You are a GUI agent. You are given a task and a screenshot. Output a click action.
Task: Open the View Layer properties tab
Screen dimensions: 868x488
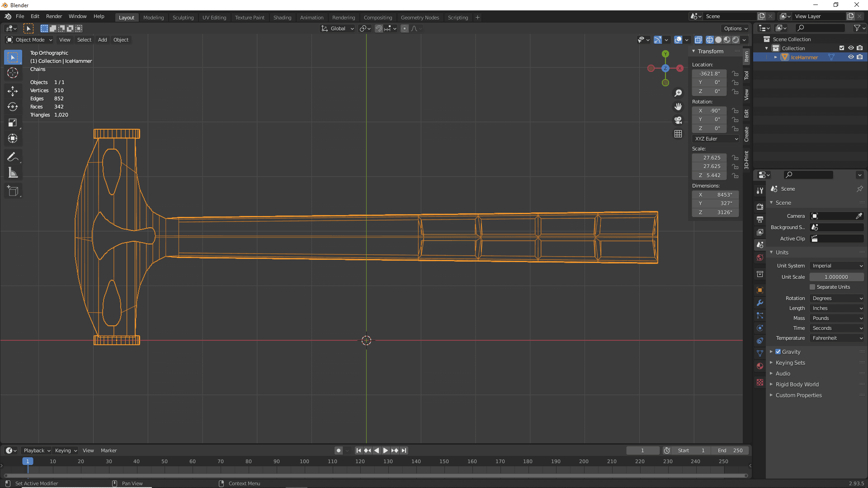coord(760,232)
